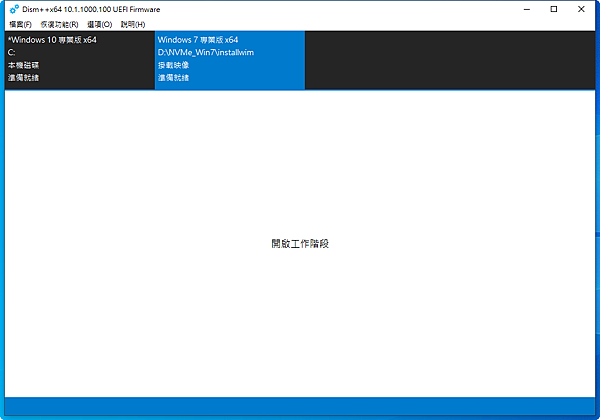Open the 選項(O) menu

pyautogui.click(x=99, y=24)
